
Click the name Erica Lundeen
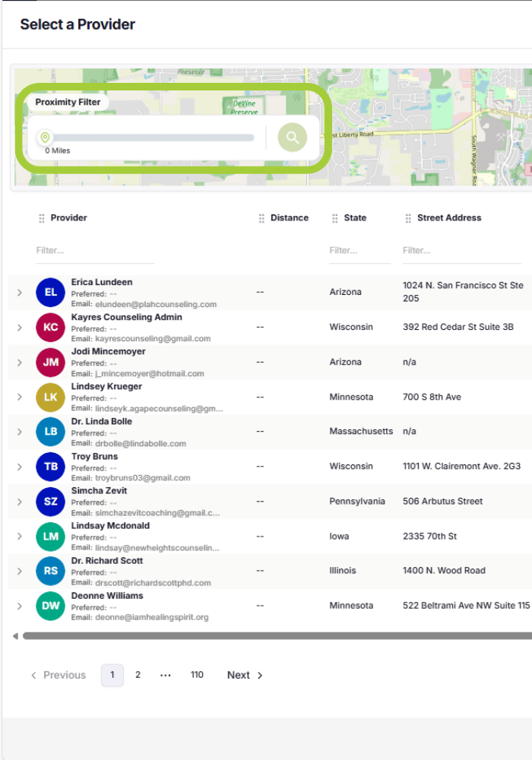coord(102,282)
